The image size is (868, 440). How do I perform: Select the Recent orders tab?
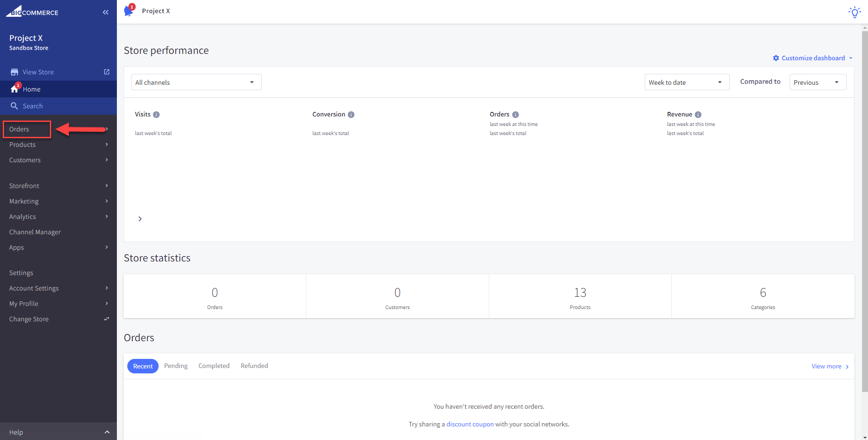click(143, 366)
